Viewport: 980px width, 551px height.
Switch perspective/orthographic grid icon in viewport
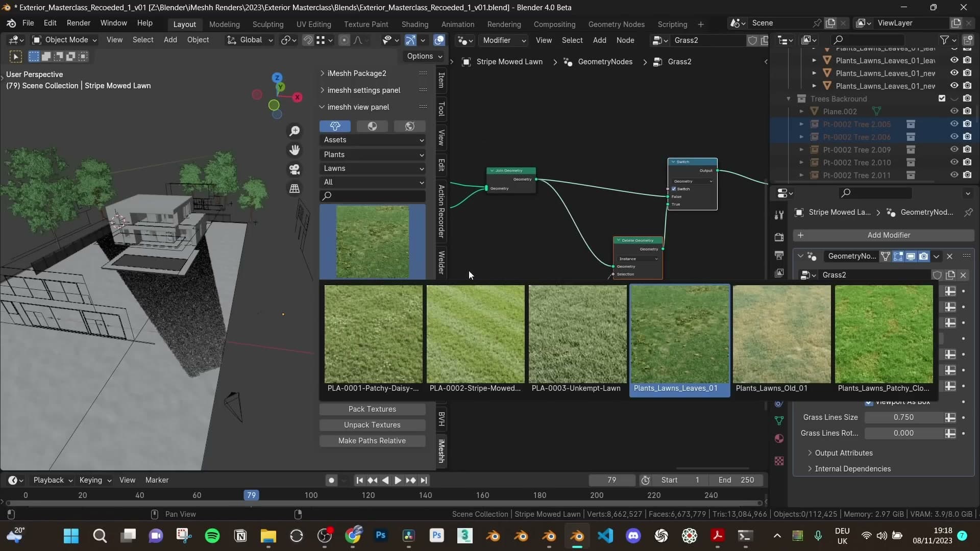(295, 189)
